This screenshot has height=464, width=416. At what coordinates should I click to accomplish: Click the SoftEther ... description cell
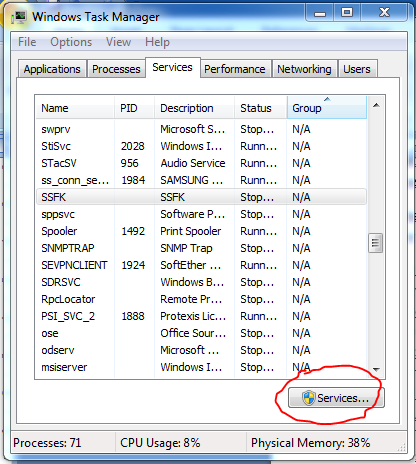pyautogui.click(x=191, y=265)
